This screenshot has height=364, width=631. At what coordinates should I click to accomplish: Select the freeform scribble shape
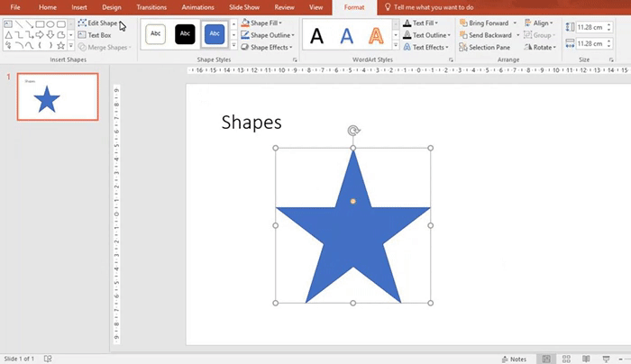coord(8,45)
